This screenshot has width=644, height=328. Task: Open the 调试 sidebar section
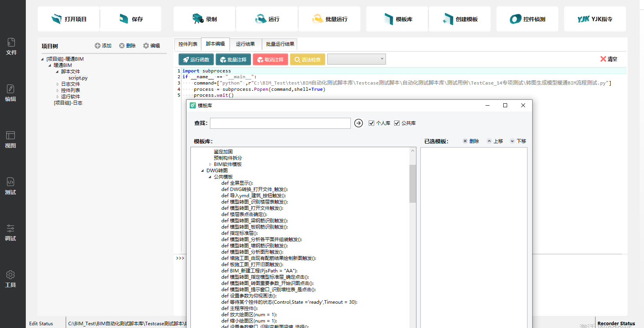(11, 232)
